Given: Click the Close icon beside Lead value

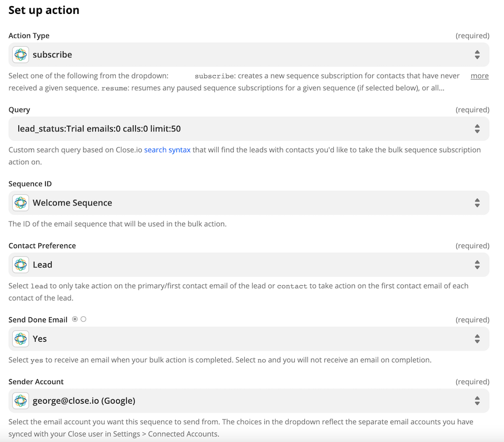Looking at the screenshot, I should click(x=21, y=265).
